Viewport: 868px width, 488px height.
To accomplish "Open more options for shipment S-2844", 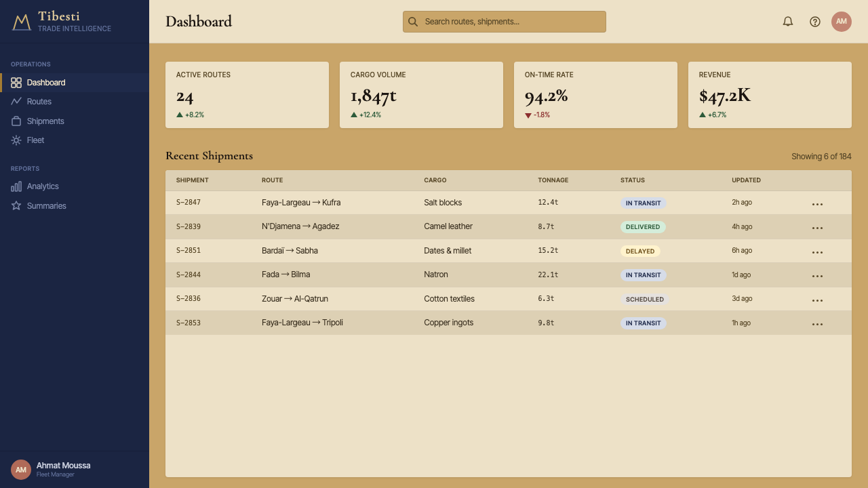I will [x=817, y=277].
